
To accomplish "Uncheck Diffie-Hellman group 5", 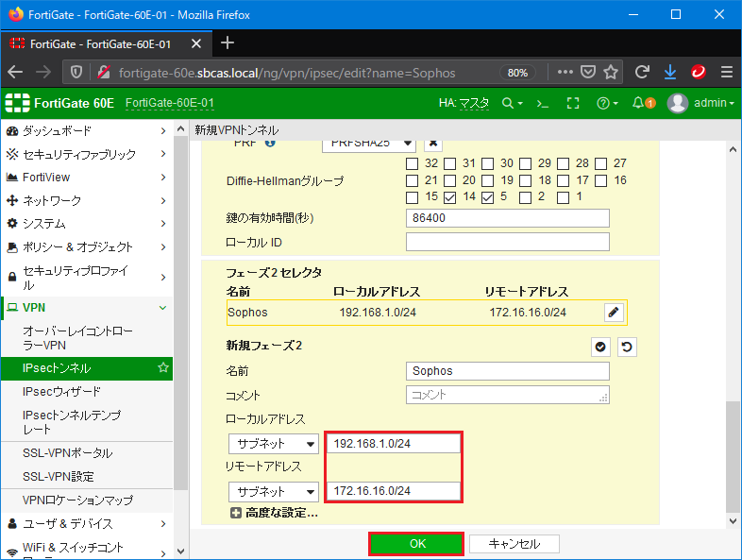I will 488,197.
